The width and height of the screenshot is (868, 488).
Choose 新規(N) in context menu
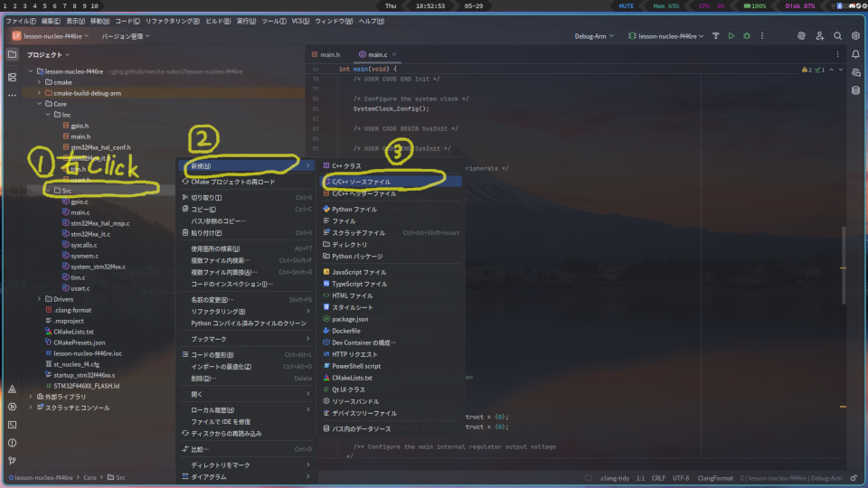[246, 166]
